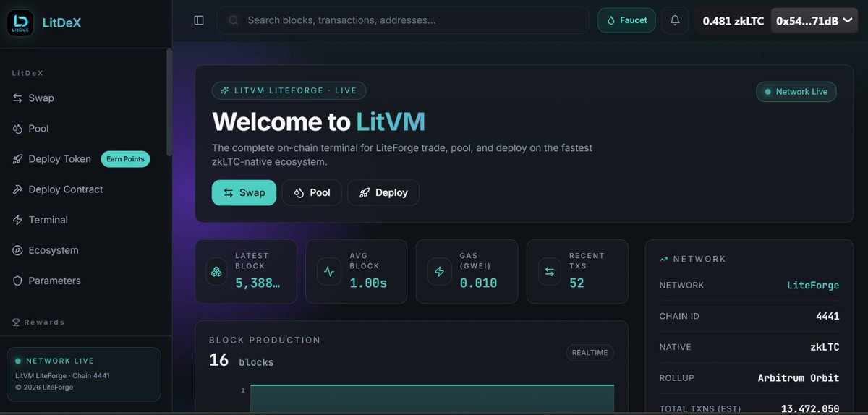Click the Recent TXS arrows icon

(549, 272)
